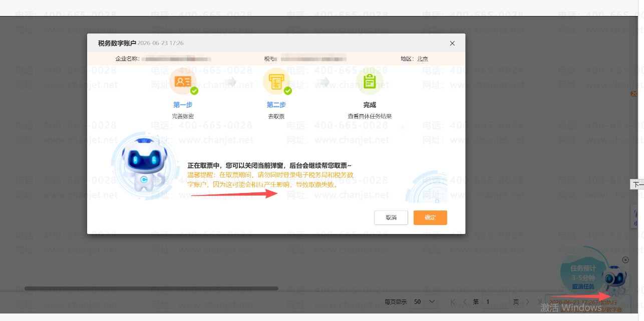Click the 下一 button at right edge
The image size is (644, 321).
click(x=637, y=184)
